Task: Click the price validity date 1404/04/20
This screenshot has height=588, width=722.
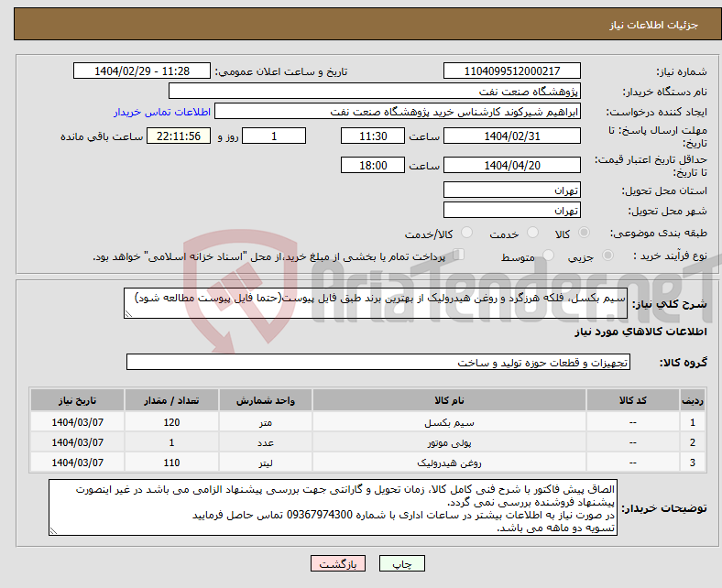Action: coord(512,165)
